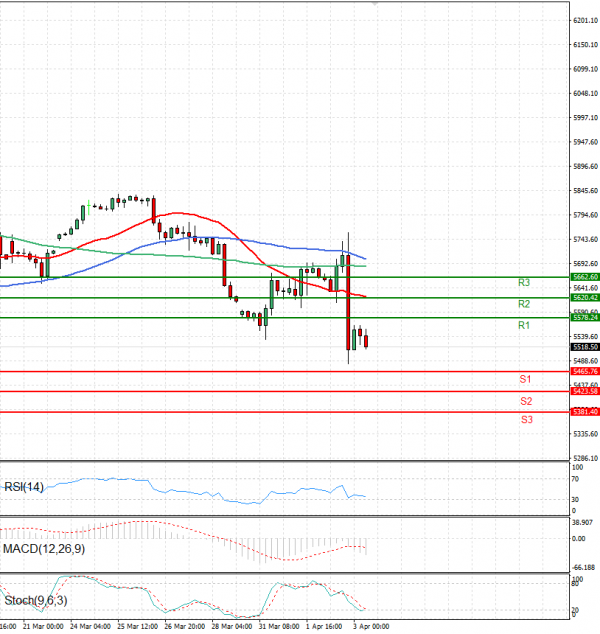Select the last red candlestick on chart
The image size is (600, 634).
pos(366,340)
